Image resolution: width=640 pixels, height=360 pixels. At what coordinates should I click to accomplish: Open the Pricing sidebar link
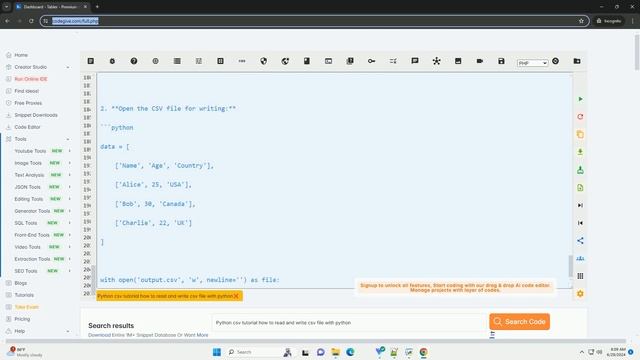(x=22, y=319)
